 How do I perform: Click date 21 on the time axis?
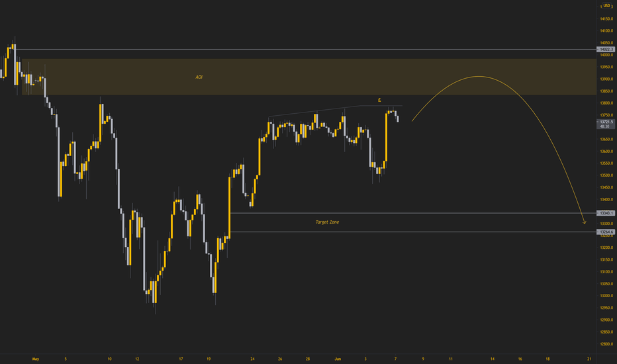(x=589, y=359)
